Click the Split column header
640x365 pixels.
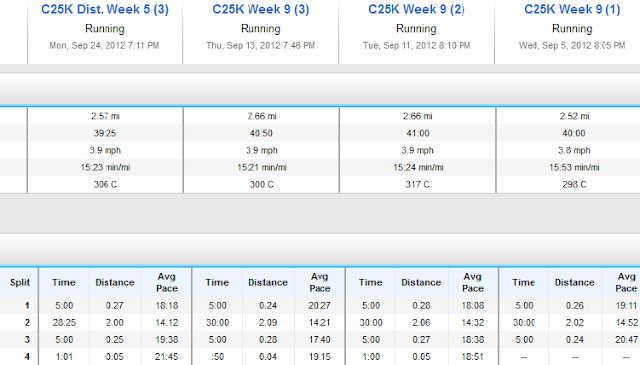(20, 283)
